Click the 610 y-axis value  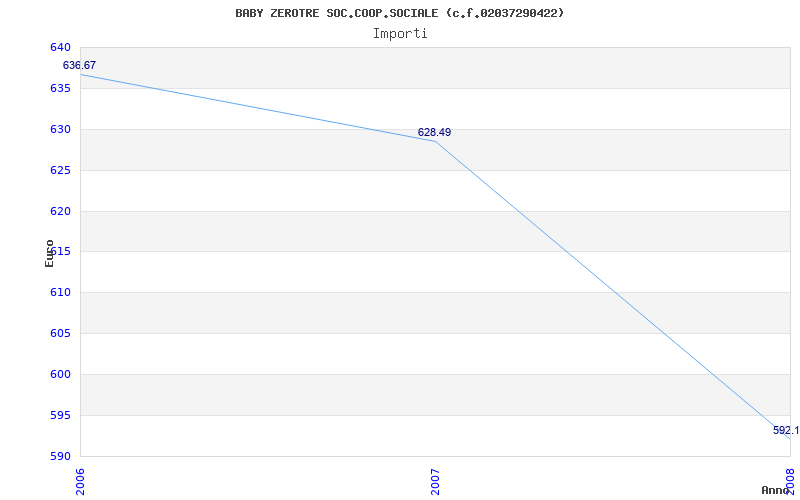coord(60,292)
